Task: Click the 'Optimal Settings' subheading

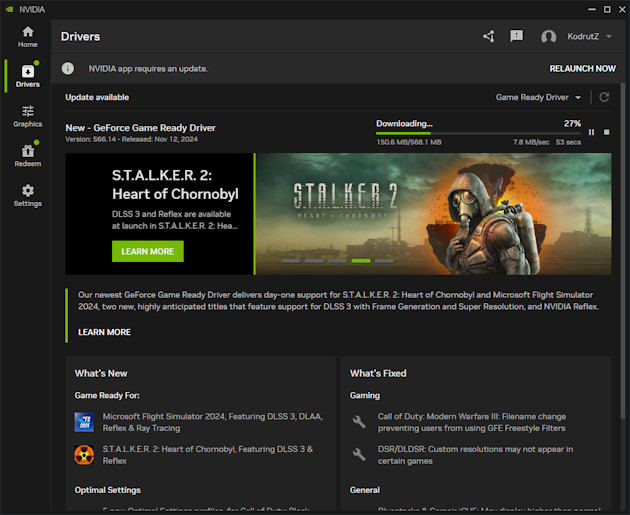Action: click(108, 490)
